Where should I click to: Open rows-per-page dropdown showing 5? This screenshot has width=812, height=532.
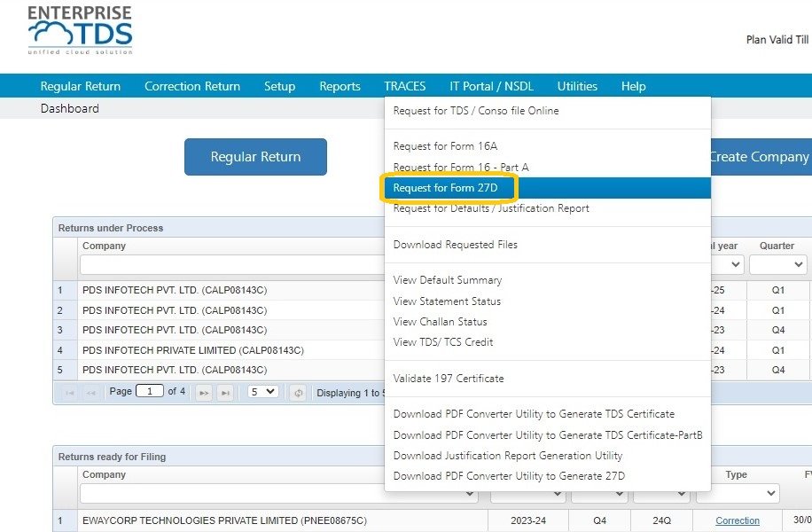pos(263,392)
